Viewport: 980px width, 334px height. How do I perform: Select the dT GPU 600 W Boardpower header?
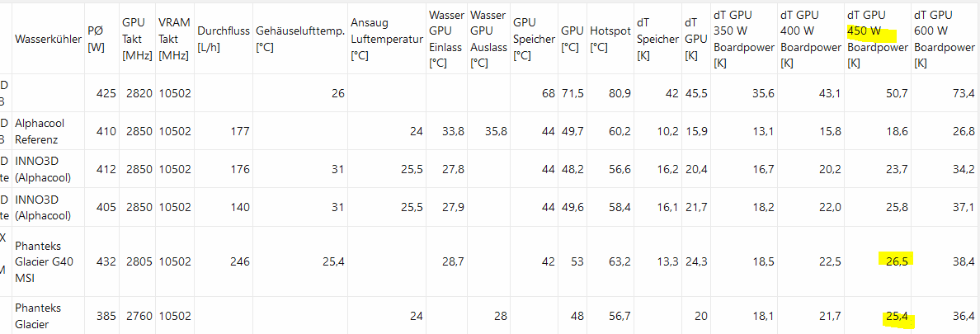[944, 39]
